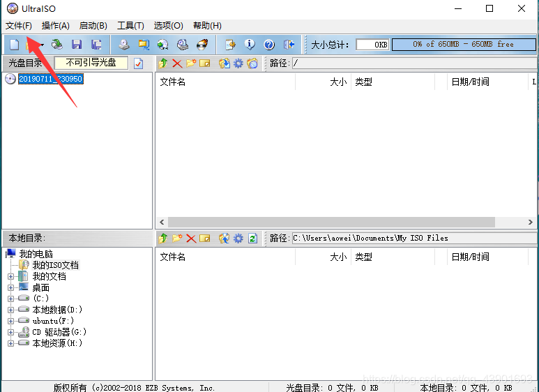539x392 pixels.
Task: Click the 0% of 650MB capacity bar
Action: coord(464,45)
